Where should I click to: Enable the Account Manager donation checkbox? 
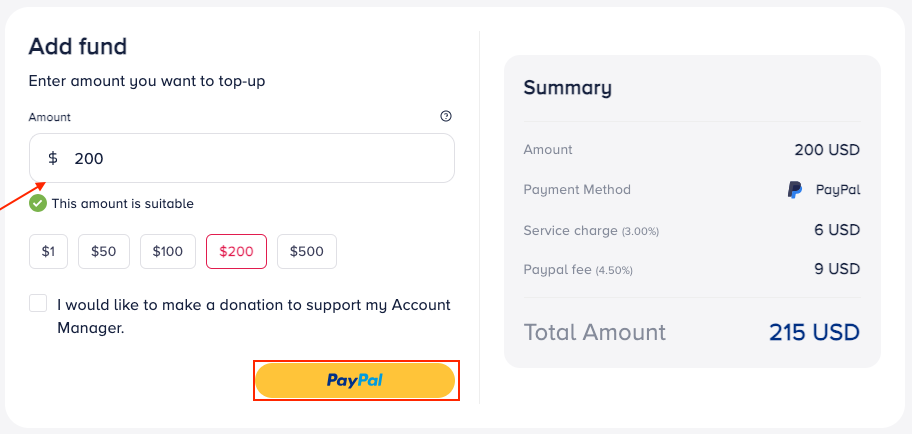[38, 303]
